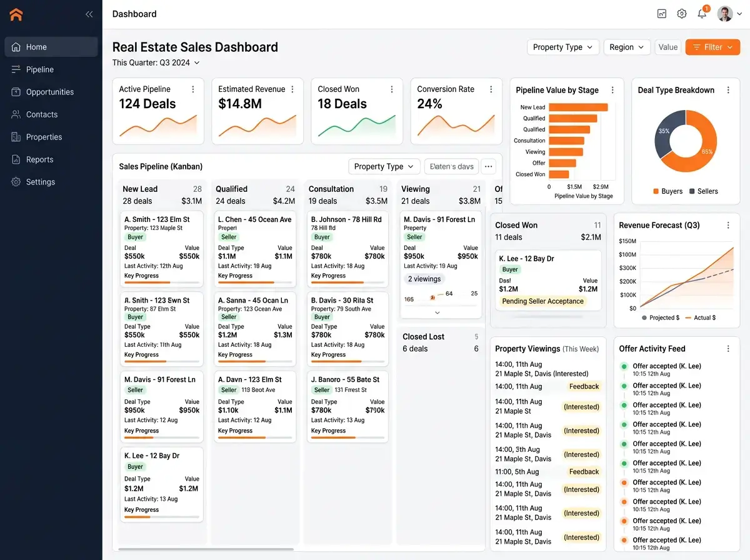Open Revenue Forecast options menu
Viewport: 750px width, 560px height.
point(728,225)
